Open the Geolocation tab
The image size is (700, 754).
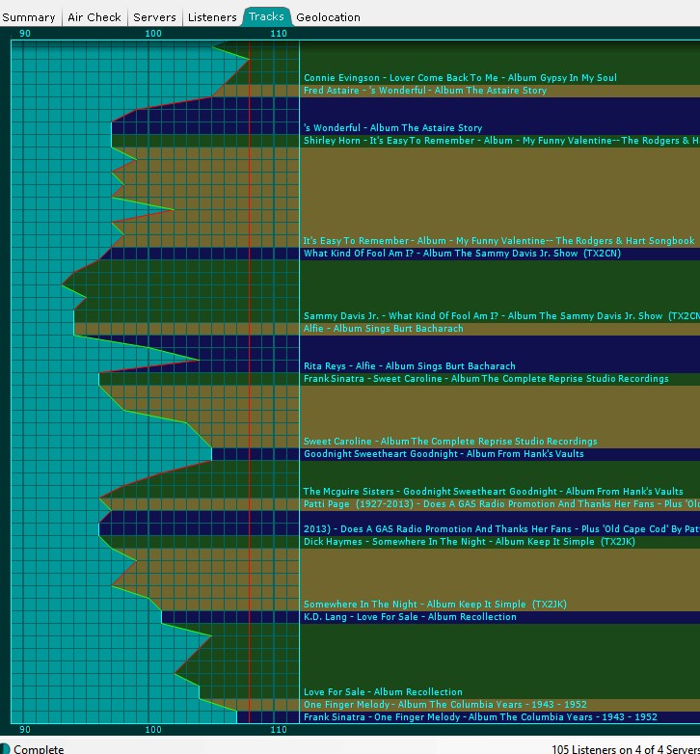click(328, 16)
